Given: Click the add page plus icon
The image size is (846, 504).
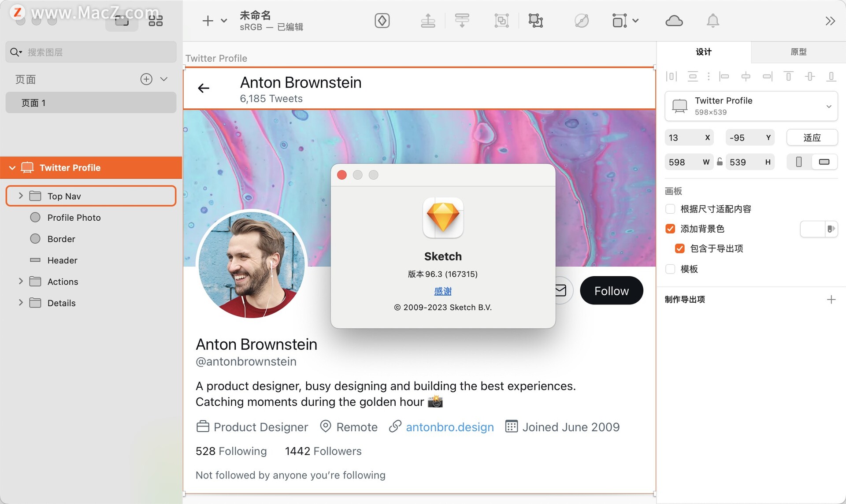Looking at the screenshot, I should [x=146, y=79].
